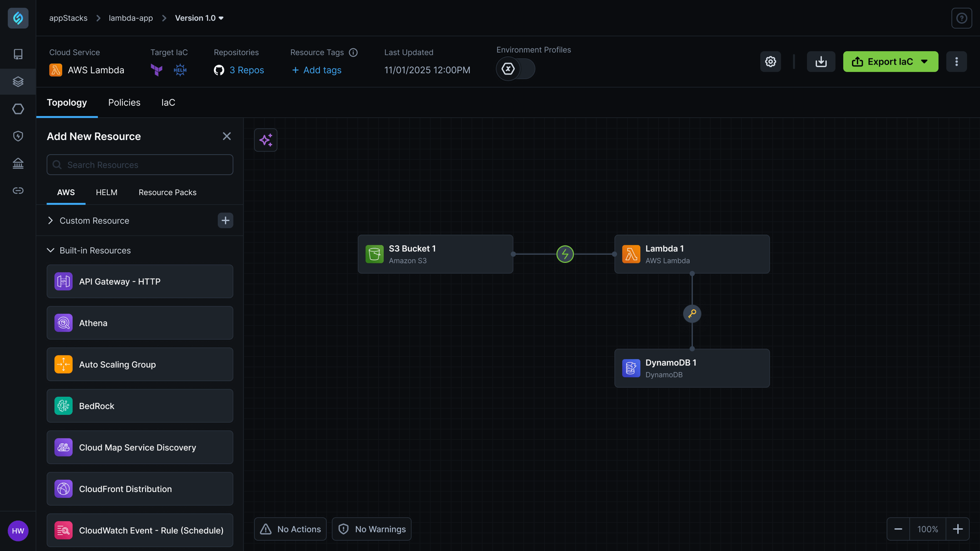980x551 pixels.
Task: Add the CloudWatch Event - Rule (Schedule) resource
Action: click(140, 530)
